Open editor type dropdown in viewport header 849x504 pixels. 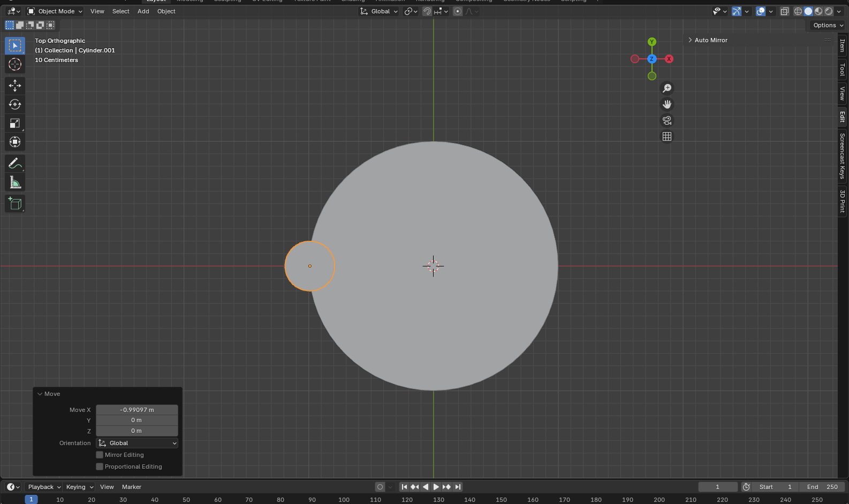pyautogui.click(x=13, y=11)
